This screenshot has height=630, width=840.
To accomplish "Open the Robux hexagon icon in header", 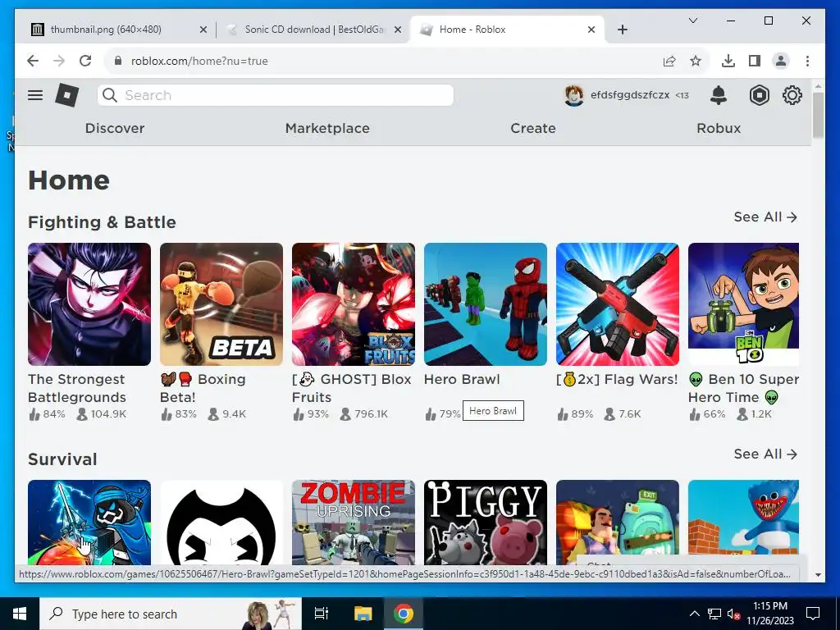I will tap(759, 95).
